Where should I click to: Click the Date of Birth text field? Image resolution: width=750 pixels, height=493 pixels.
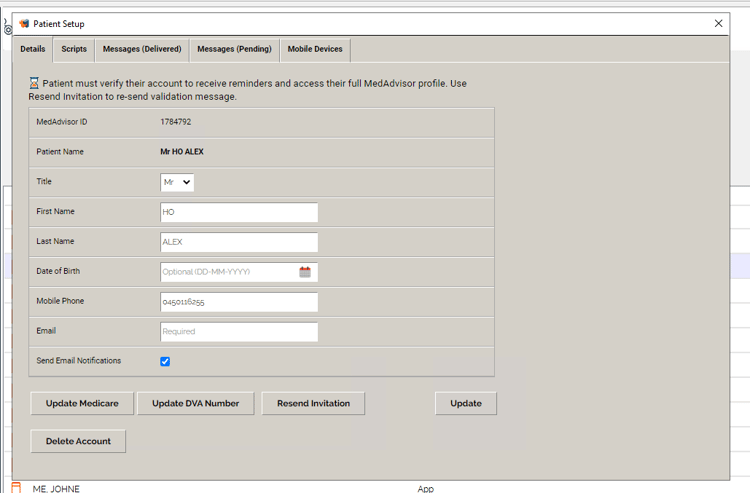coord(228,272)
